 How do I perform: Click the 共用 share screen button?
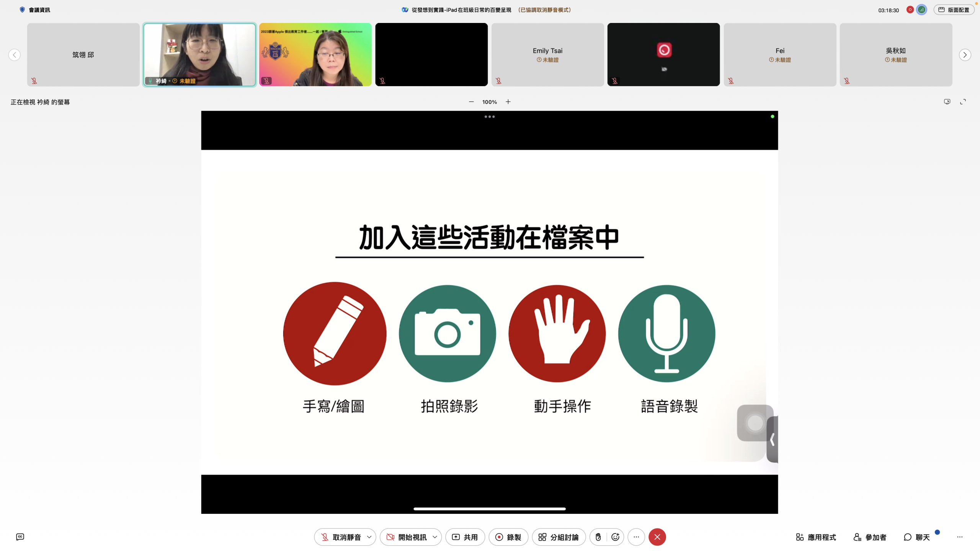[x=465, y=537]
